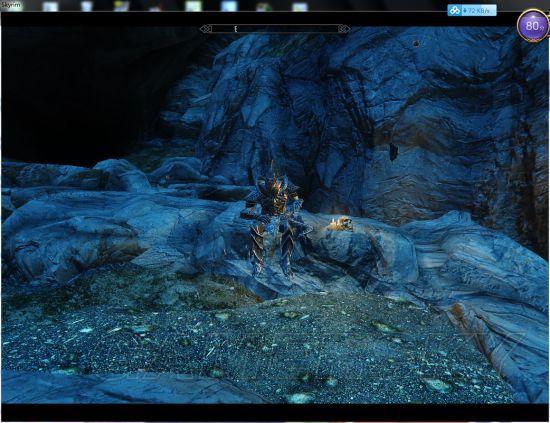Click the cloud icon in speed widget
550x423 pixels.
[455, 11]
